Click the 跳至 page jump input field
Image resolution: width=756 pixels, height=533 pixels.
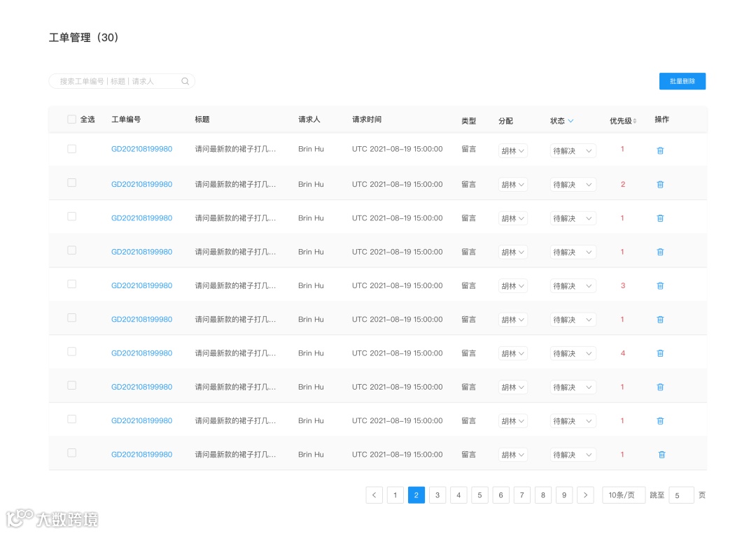pyautogui.click(x=680, y=495)
